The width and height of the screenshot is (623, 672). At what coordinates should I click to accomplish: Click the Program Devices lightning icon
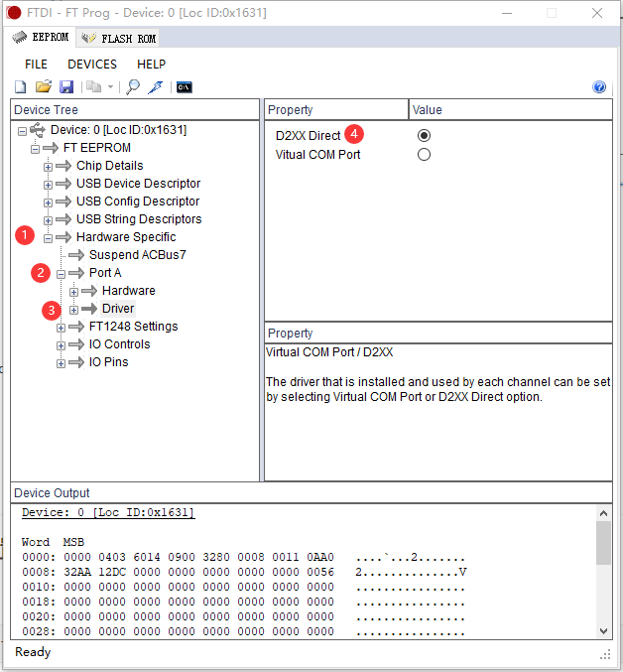coord(156,87)
